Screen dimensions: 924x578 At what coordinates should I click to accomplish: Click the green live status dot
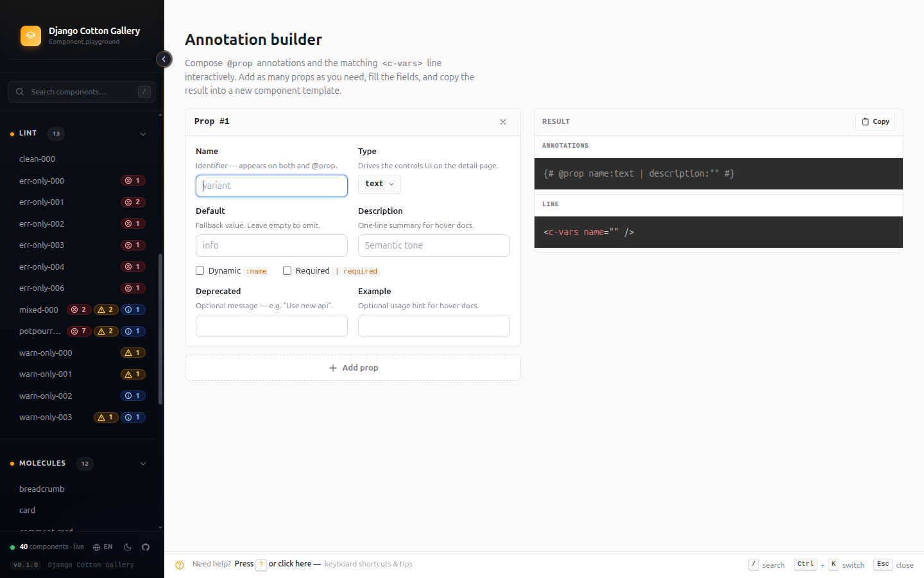click(12, 548)
